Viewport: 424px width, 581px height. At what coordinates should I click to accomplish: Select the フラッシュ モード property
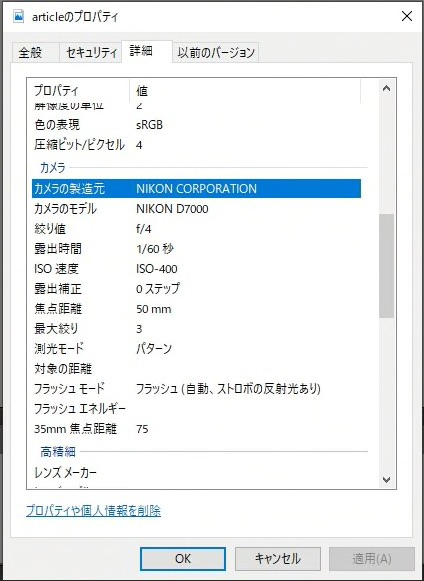click(x=69, y=389)
